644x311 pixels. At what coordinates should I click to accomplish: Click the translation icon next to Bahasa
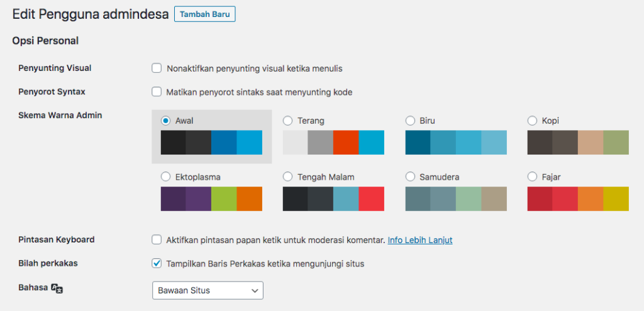point(57,288)
